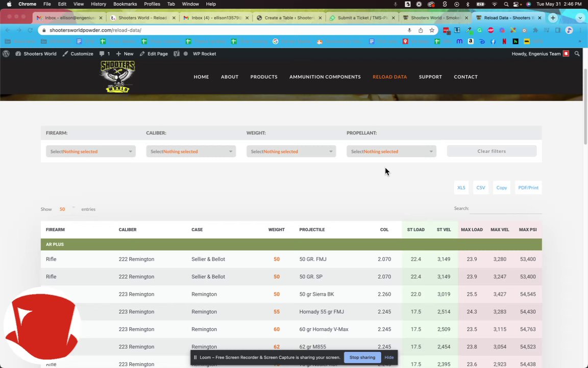Click the Loom red hat camera bubble
Viewport: 588px width, 368px height.
point(42,326)
